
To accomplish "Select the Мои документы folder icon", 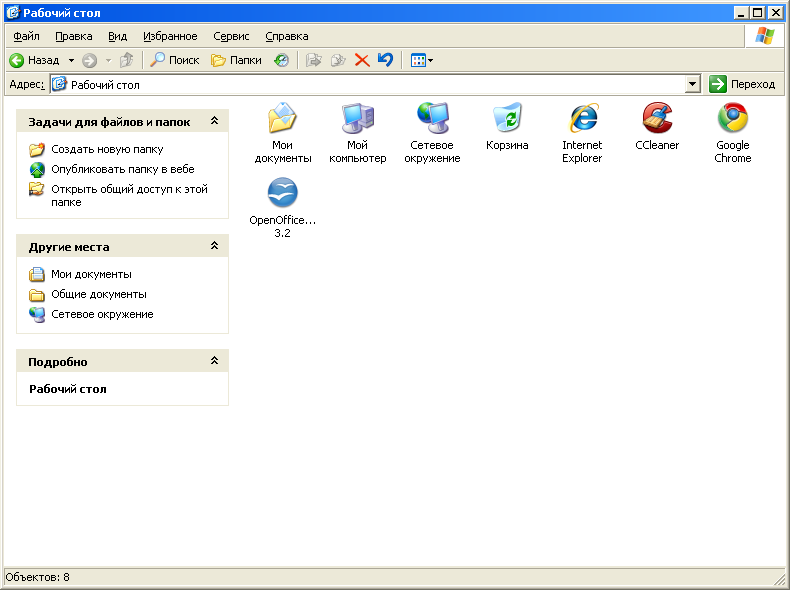I will [282, 119].
